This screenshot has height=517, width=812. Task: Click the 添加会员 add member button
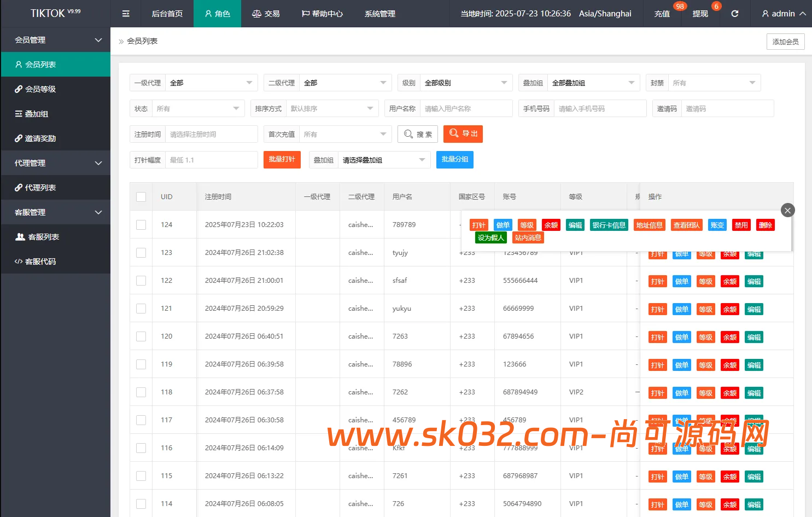(785, 41)
